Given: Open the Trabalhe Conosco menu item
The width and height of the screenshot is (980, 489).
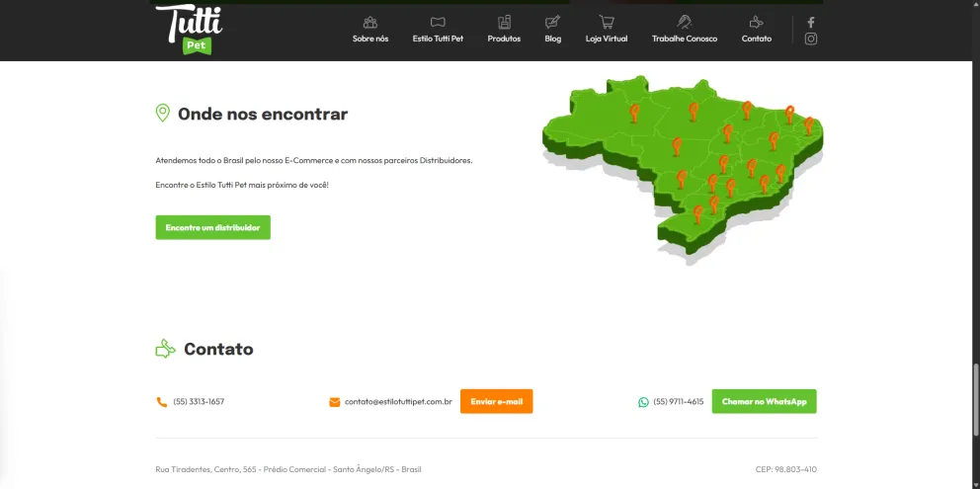Looking at the screenshot, I should coord(685,39).
